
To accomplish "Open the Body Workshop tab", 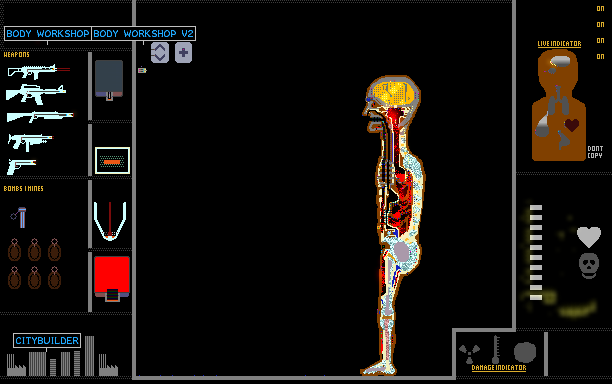I will pos(48,34).
